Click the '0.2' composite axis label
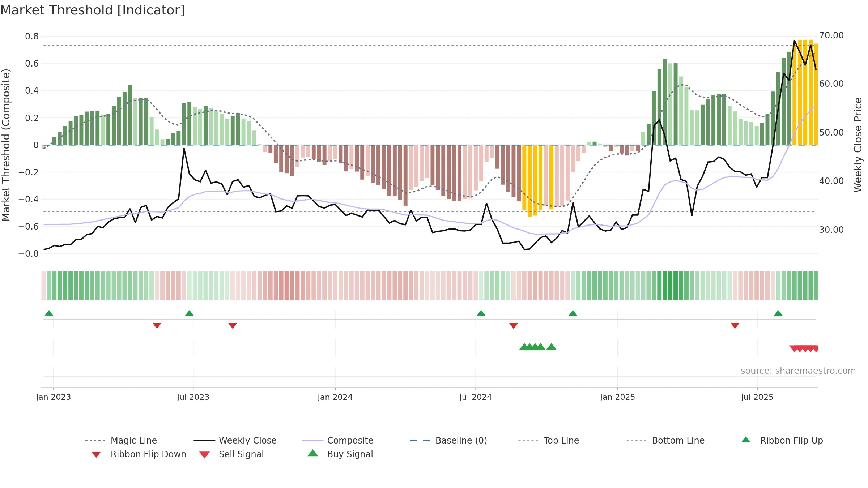The height and width of the screenshot is (488, 868). pyautogui.click(x=32, y=118)
